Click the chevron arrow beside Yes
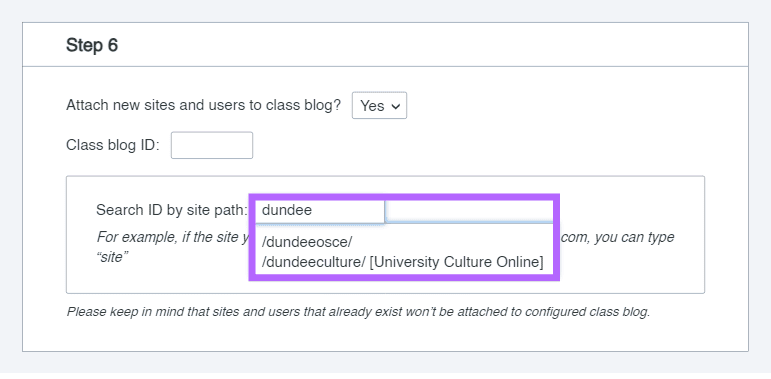This screenshot has height=379, width=771. point(395,106)
